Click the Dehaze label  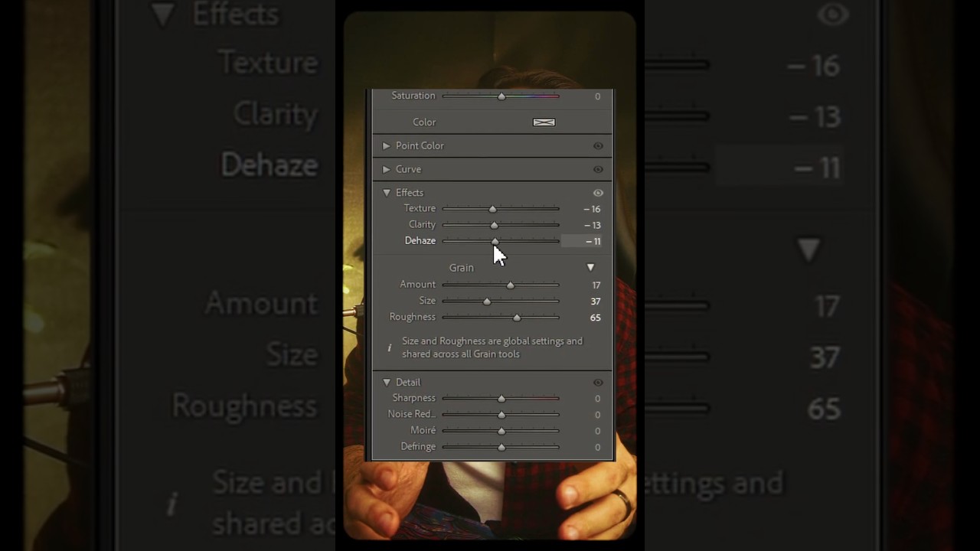click(x=420, y=240)
